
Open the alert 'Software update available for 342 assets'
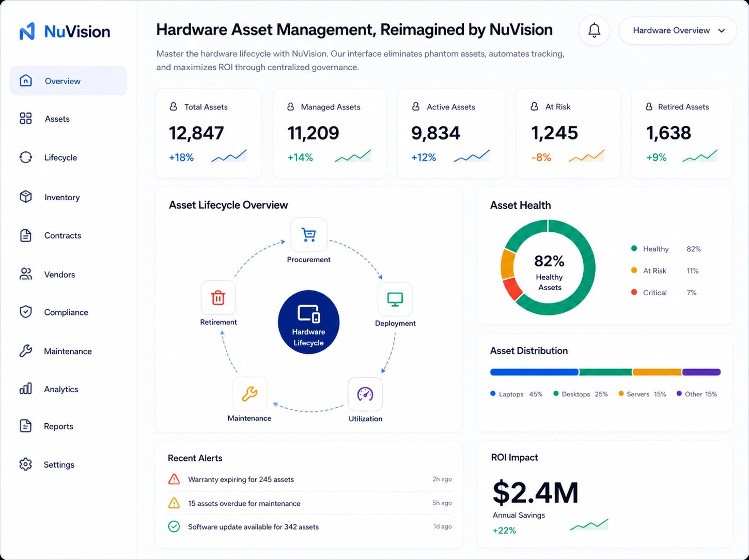tap(310, 526)
